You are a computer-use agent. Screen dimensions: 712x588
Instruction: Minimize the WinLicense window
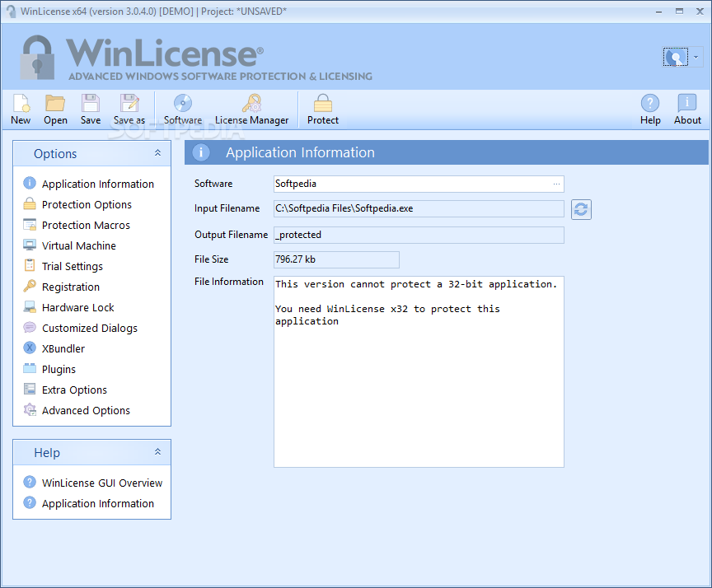[x=658, y=12]
